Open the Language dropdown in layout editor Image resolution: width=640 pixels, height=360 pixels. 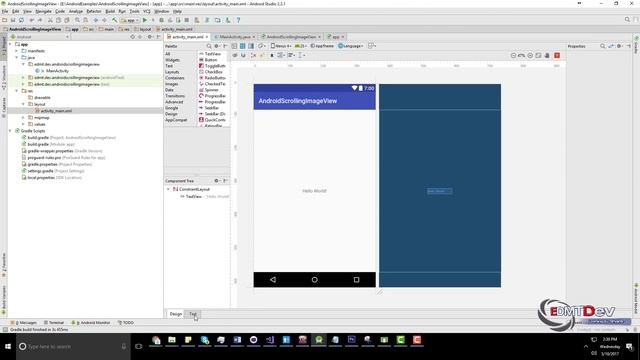(351, 46)
